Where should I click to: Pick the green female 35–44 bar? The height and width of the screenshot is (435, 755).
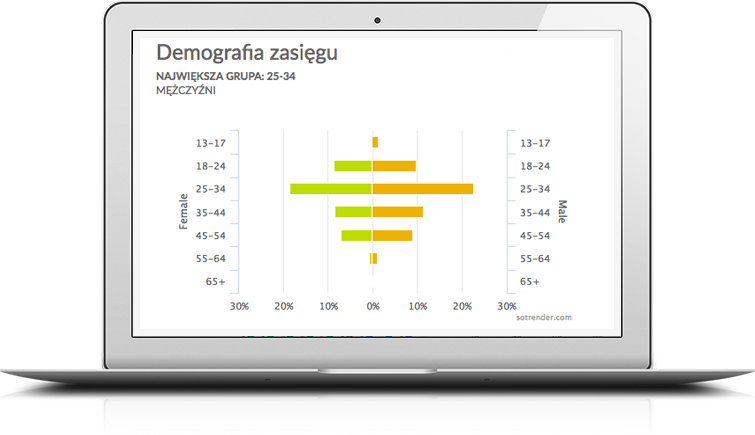coord(354,212)
